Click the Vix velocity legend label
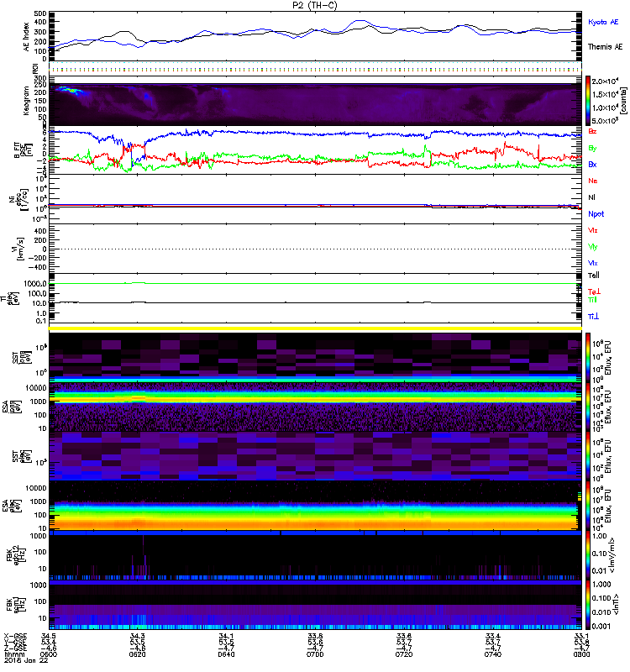This screenshot has height=672, width=630. tap(593, 263)
